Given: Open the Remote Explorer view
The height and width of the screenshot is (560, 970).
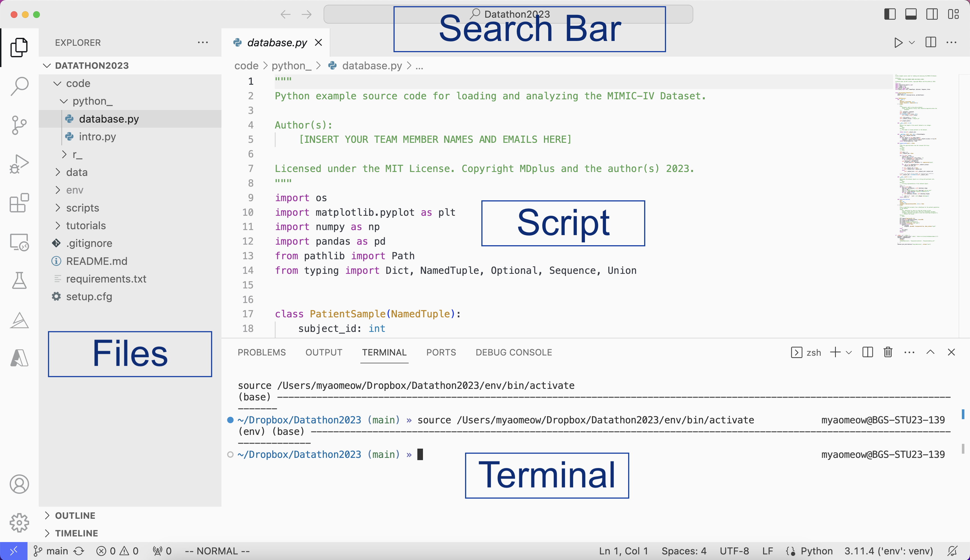Looking at the screenshot, I should (19, 242).
